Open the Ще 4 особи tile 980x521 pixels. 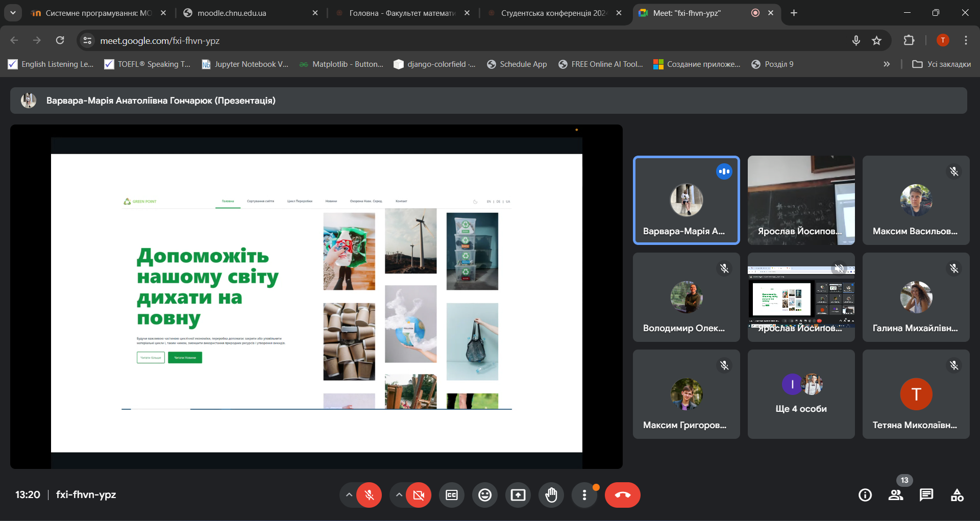pos(801,394)
